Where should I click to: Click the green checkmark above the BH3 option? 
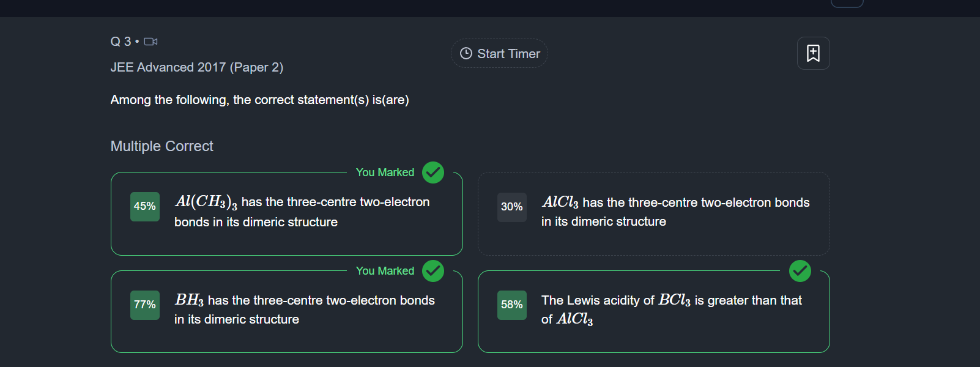[433, 271]
